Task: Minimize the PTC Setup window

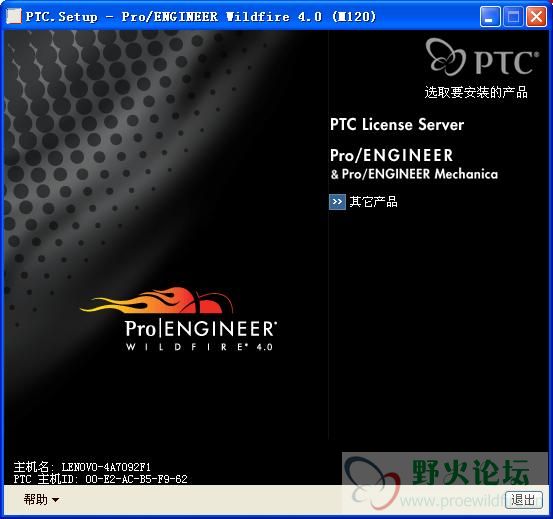Action: pos(490,17)
